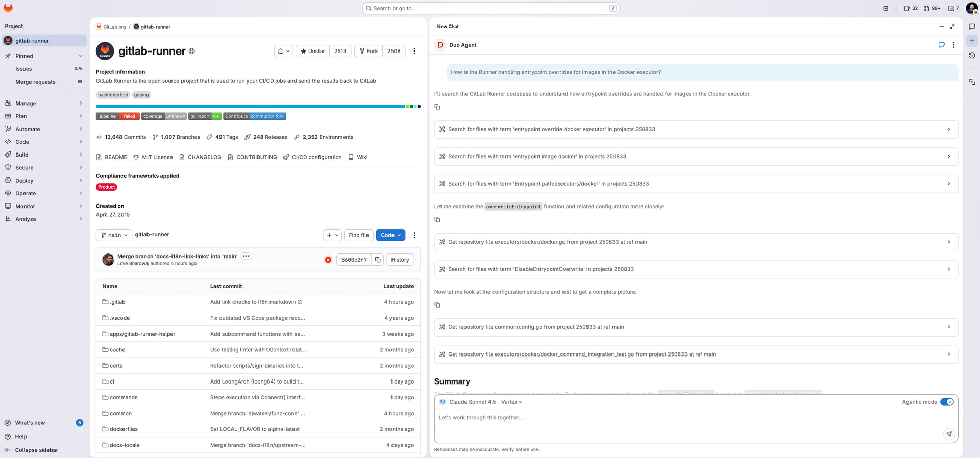Click the go report A+ badge

coord(205,116)
